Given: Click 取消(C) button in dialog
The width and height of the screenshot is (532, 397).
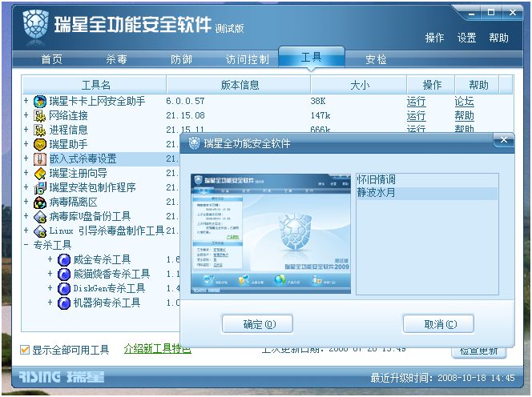Looking at the screenshot, I should coord(438,324).
